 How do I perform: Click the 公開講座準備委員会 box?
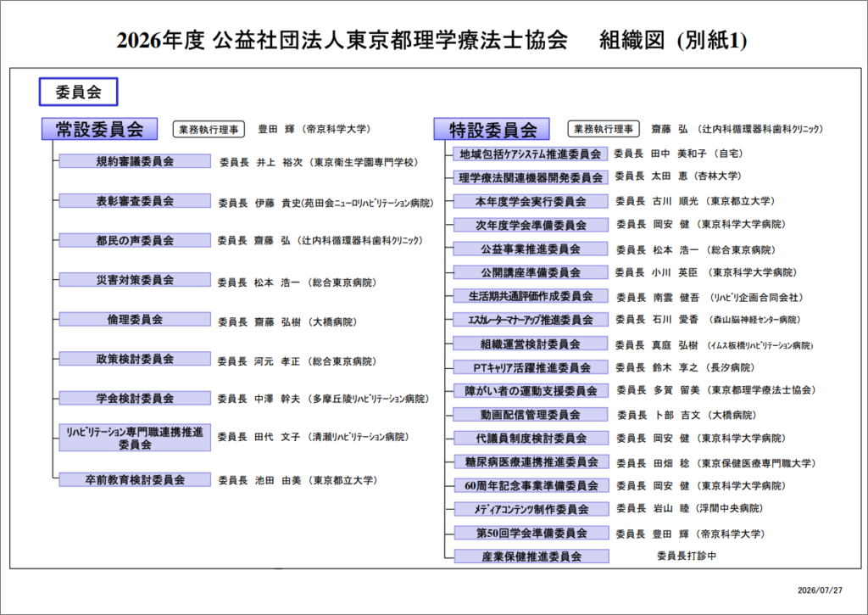[x=531, y=272]
